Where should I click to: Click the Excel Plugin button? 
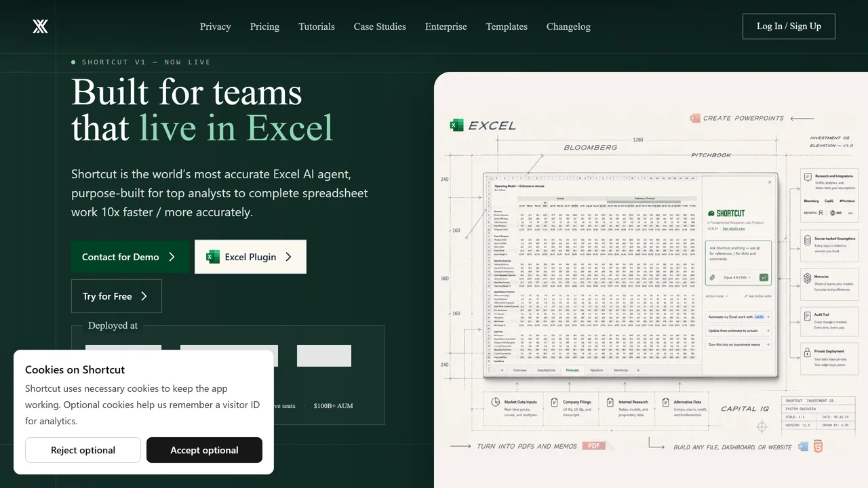click(x=250, y=257)
